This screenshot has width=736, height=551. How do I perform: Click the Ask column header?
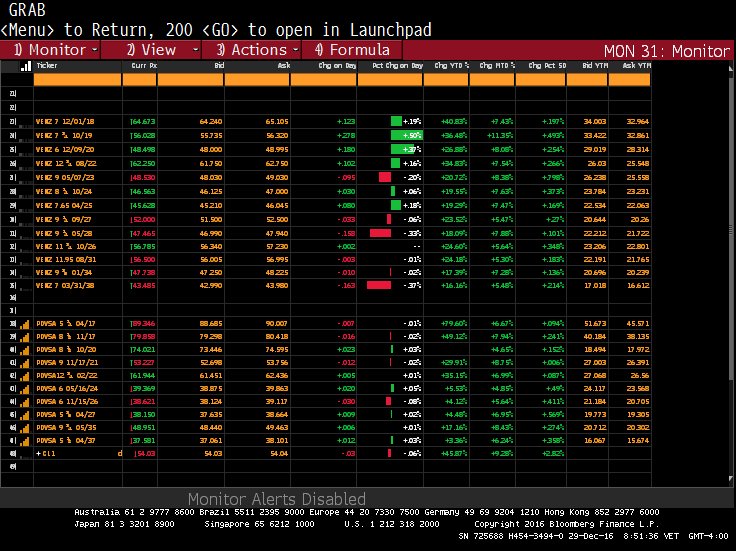(x=284, y=66)
